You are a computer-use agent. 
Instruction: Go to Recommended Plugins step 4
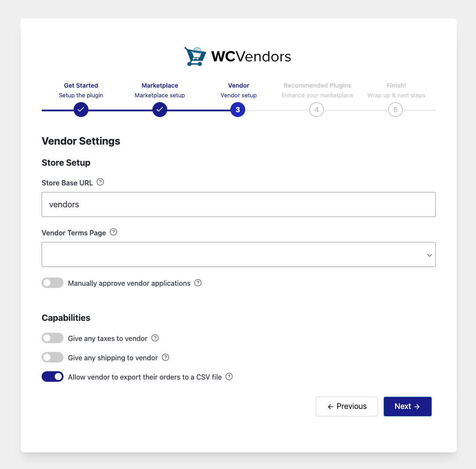coord(317,110)
